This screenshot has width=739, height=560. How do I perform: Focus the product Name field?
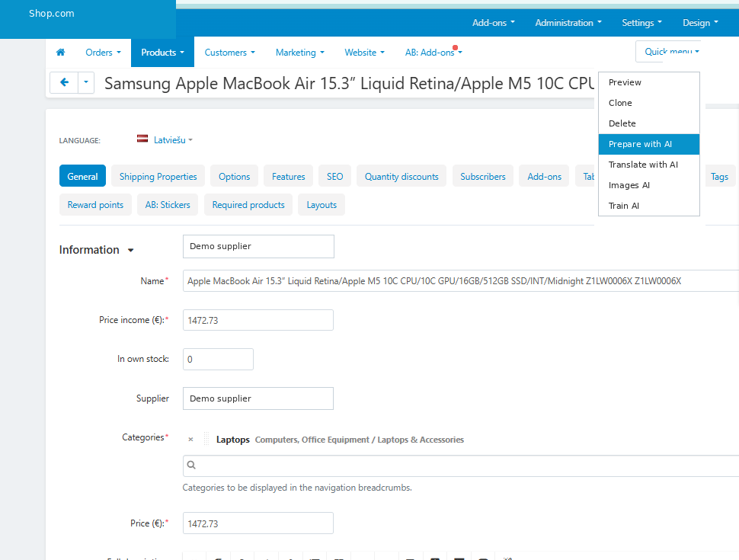pos(460,281)
